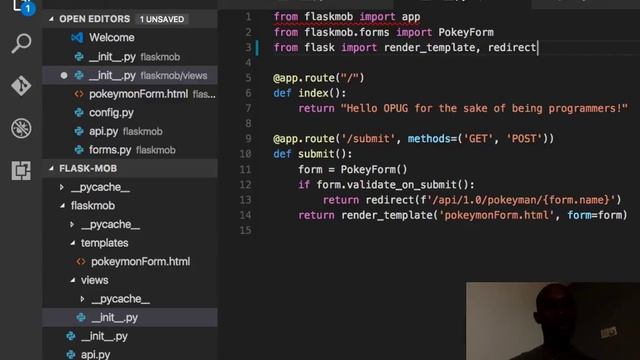Open __init__.py flaskmob in Open Editors
Viewport: 640px width, 360px height.
click(x=130, y=57)
